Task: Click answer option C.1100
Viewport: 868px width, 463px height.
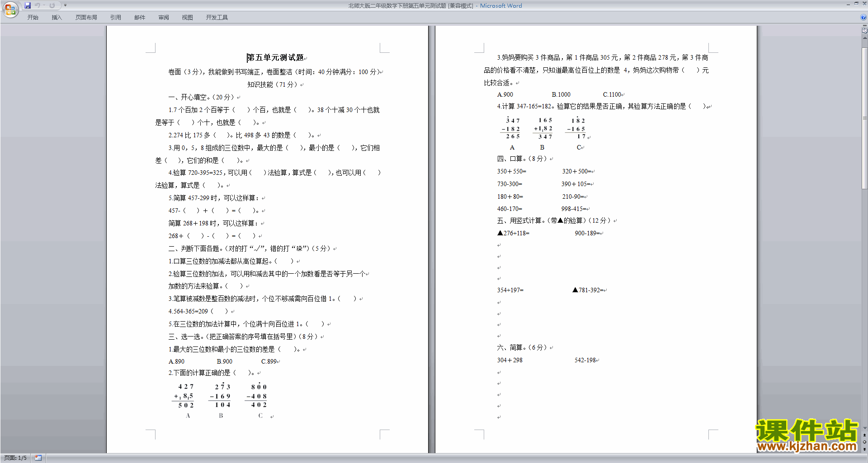Action: [613, 94]
